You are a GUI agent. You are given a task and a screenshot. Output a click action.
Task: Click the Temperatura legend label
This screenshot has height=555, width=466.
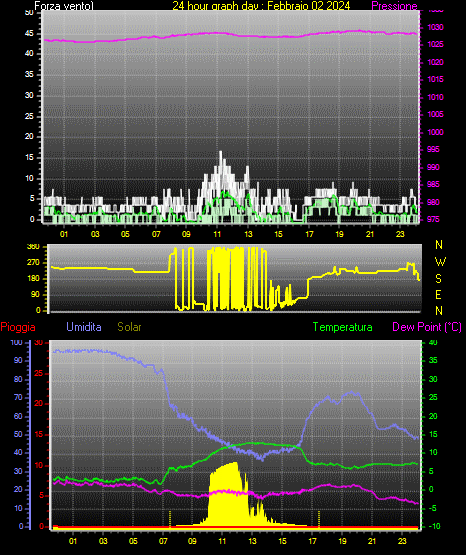[x=343, y=327]
